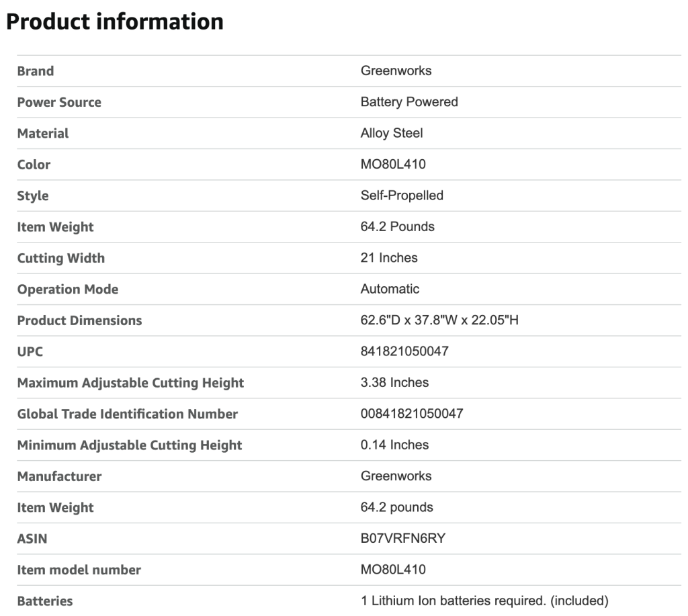
Task: Click the Operation Mode label
Action: point(67,290)
